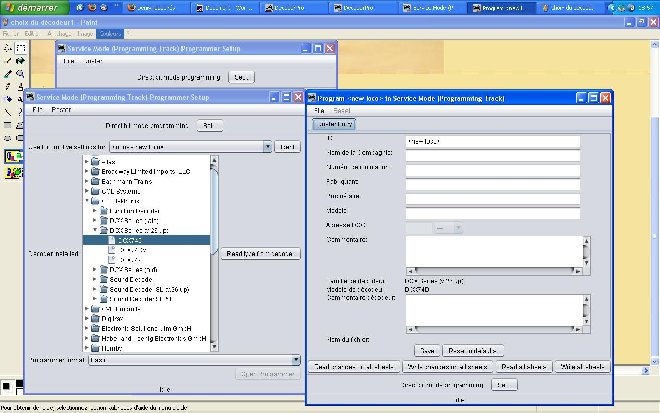This screenshot has width=660, height=413.
Task: Select the Roster Entry tab
Action: click(335, 124)
